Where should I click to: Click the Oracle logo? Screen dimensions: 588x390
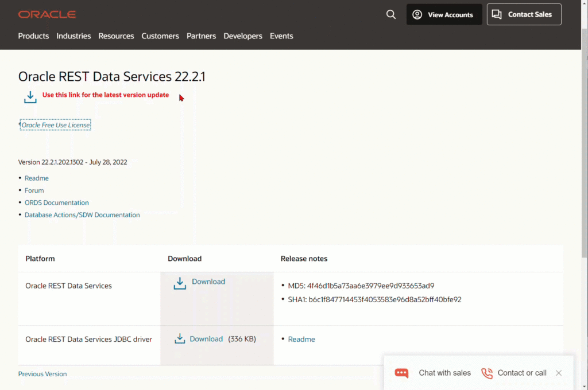coord(47,14)
